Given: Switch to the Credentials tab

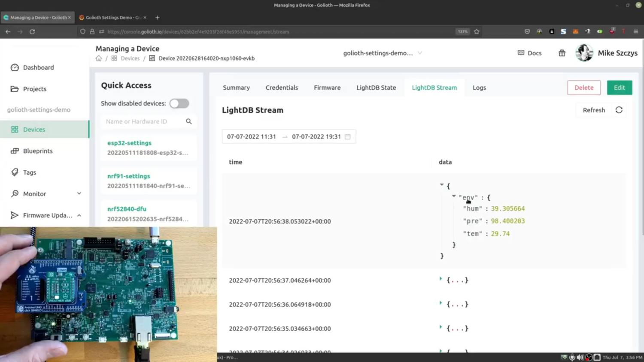Looking at the screenshot, I should click(282, 87).
